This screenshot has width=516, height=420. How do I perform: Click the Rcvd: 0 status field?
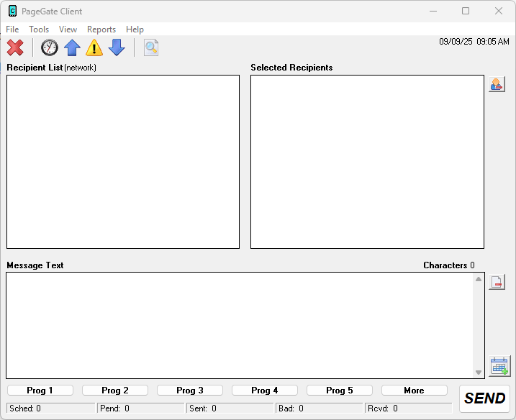pyautogui.click(x=409, y=408)
